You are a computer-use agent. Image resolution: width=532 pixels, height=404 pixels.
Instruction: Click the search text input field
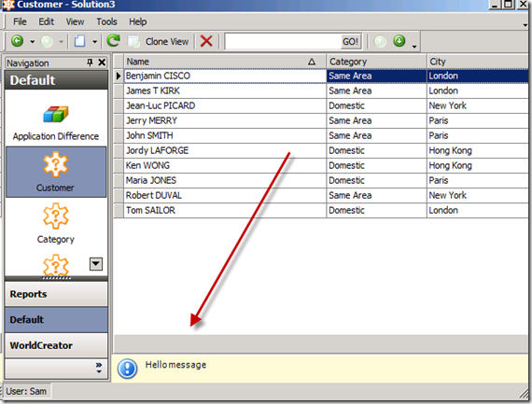[283, 41]
